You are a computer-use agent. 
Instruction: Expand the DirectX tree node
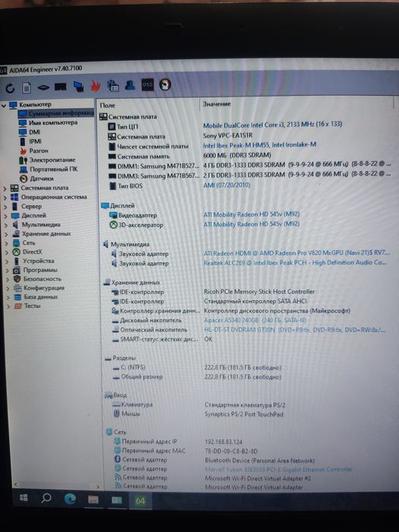tap(8, 252)
